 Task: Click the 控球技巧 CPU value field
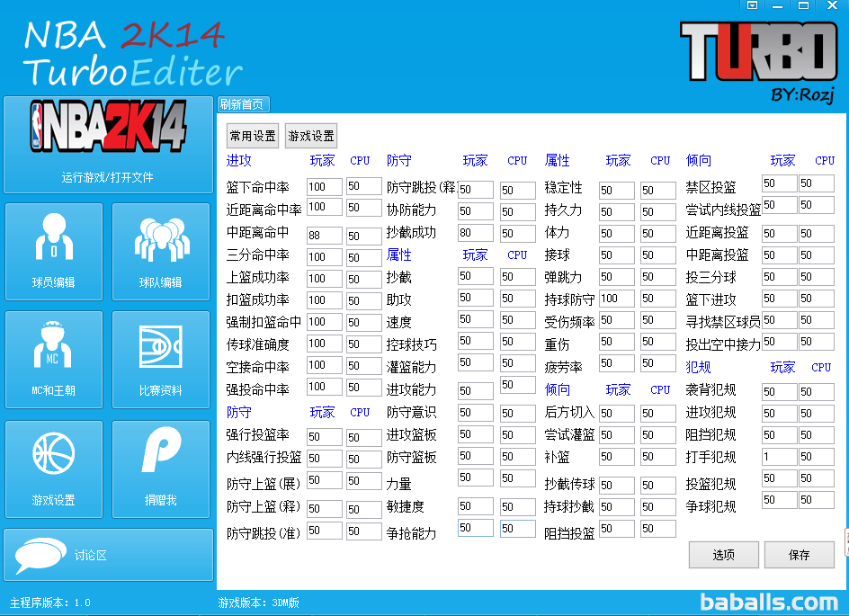pos(518,342)
